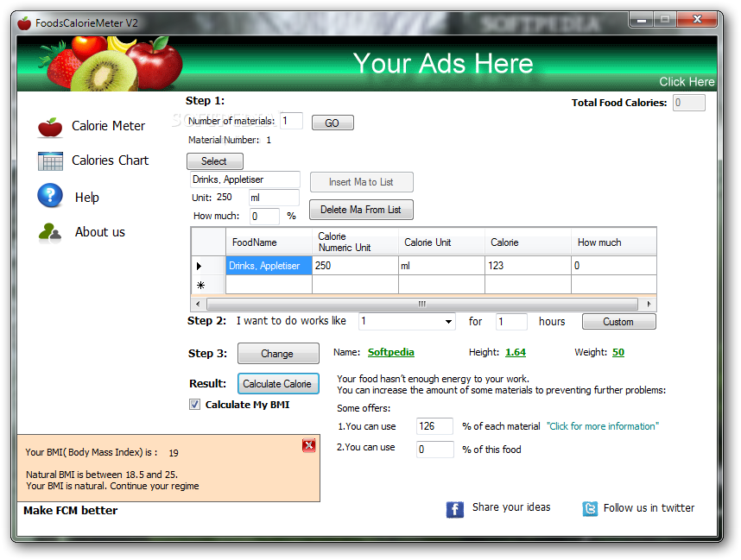Image resolution: width=741 pixels, height=560 pixels.
Task: Select the new row asterisk header
Action: click(x=208, y=286)
